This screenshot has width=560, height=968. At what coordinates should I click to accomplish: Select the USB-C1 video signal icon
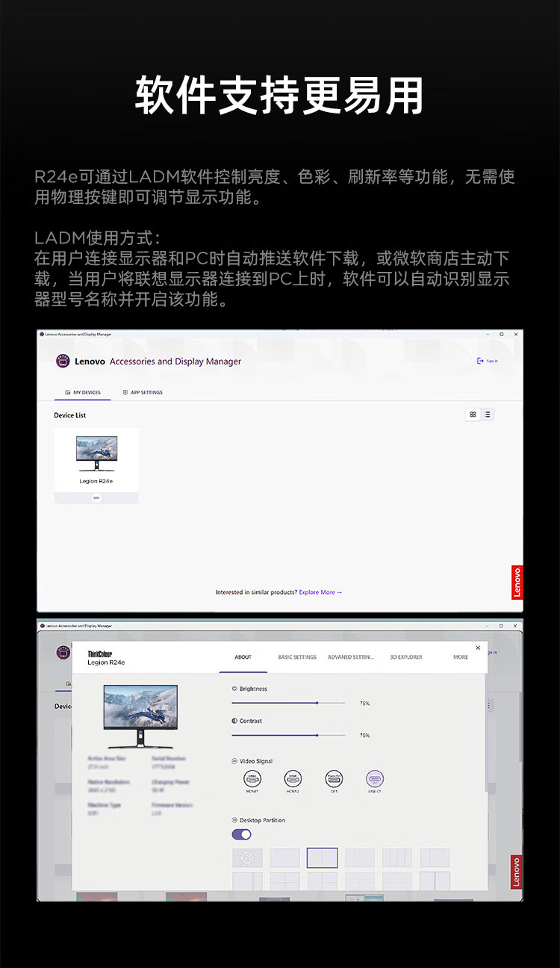pos(375,779)
